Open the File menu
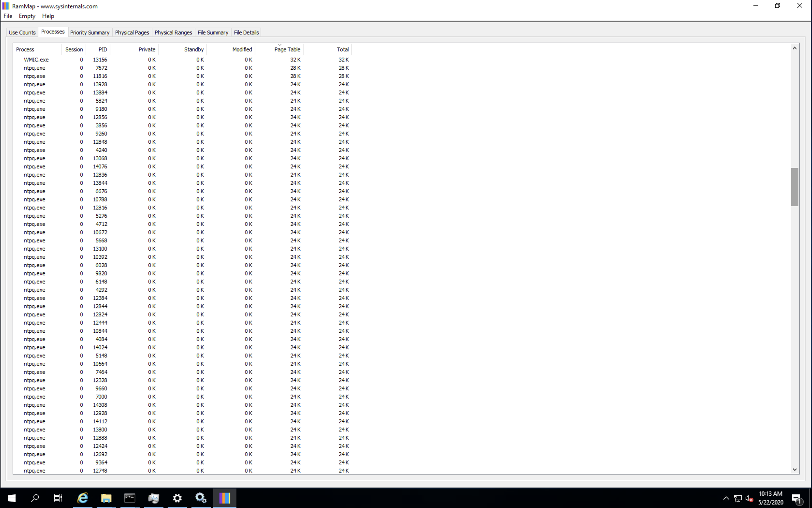 (8, 16)
